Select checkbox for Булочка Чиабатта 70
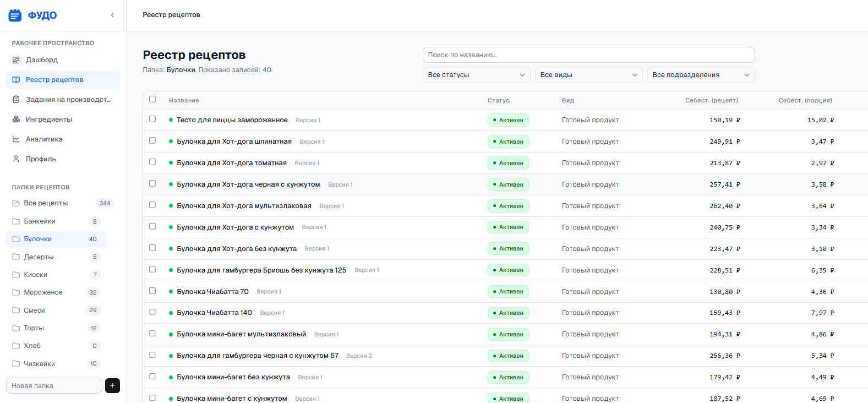Image resolution: width=868 pixels, height=403 pixels. (x=152, y=291)
